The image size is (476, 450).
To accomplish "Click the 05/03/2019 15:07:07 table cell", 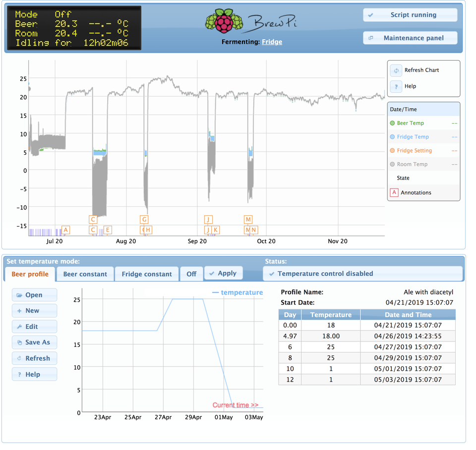I will pyautogui.click(x=408, y=380).
